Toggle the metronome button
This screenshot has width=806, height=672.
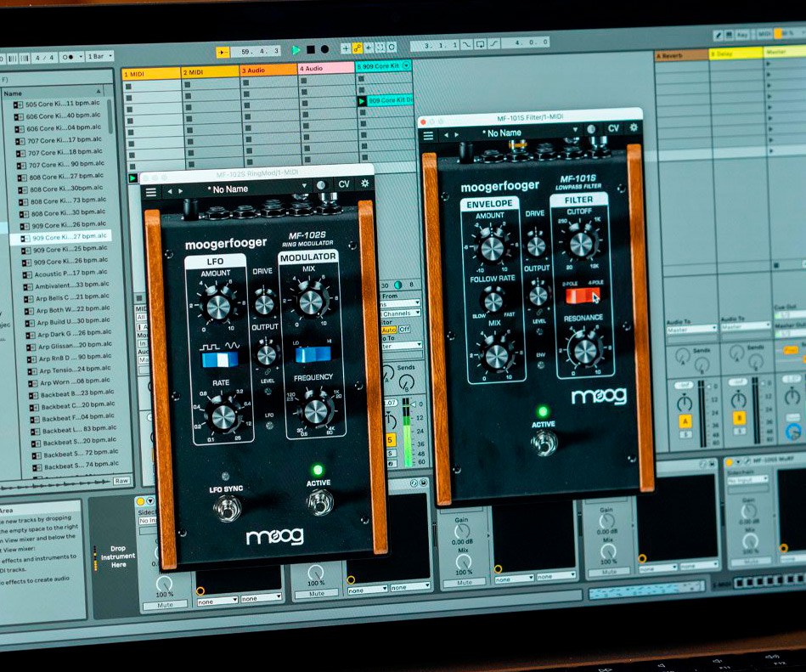tap(71, 57)
